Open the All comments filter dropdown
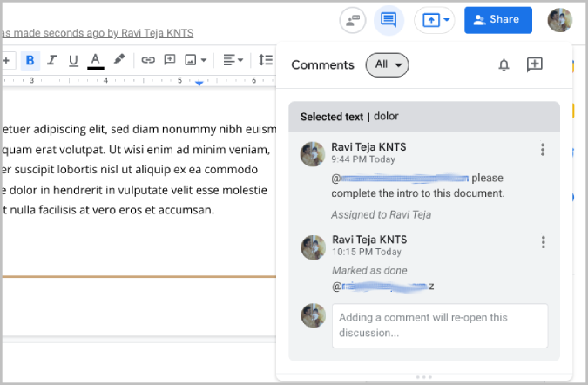The height and width of the screenshot is (385, 588). (x=388, y=64)
